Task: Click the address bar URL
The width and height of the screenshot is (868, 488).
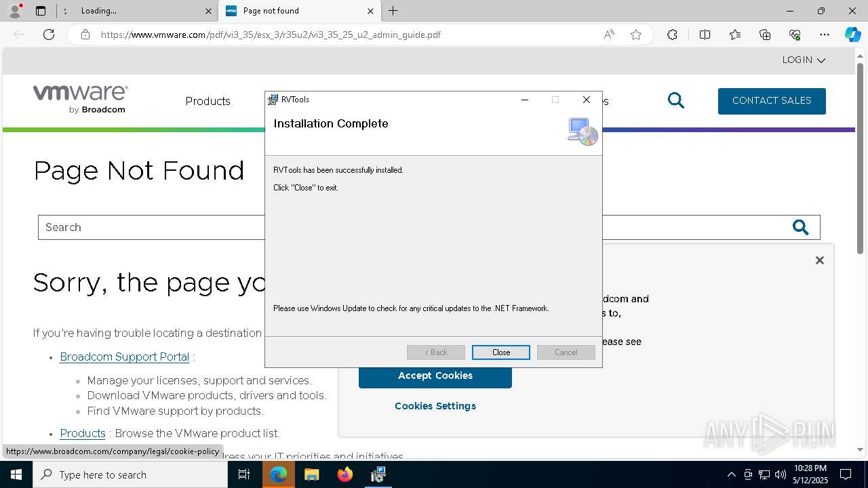Action: coord(271,35)
